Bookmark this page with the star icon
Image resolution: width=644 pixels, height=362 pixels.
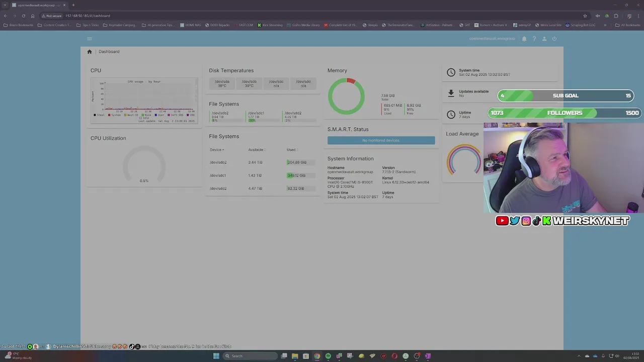585,16
